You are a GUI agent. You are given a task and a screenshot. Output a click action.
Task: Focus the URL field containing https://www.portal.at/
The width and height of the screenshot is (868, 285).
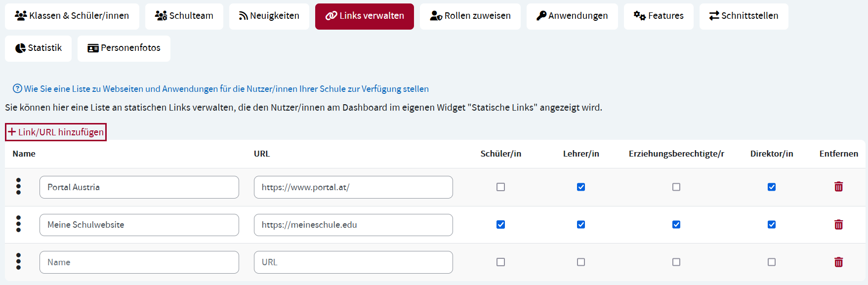pyautogui.click(x=353, y=187)
